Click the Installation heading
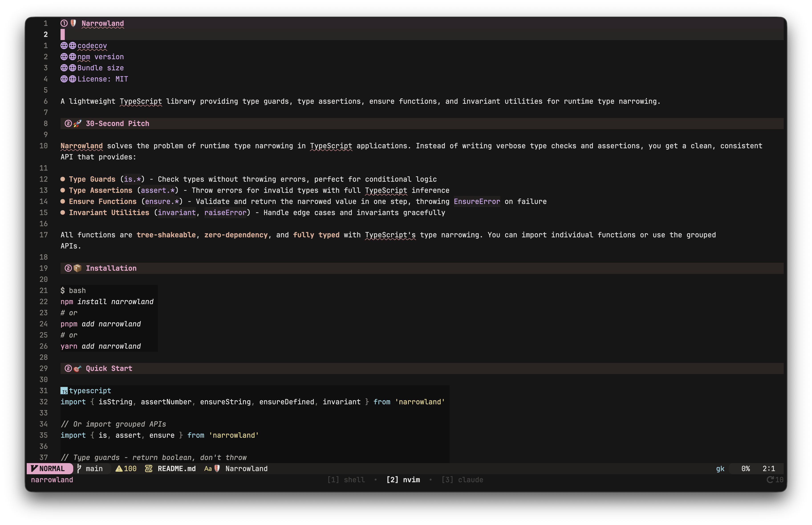 (x=111, y=268)
